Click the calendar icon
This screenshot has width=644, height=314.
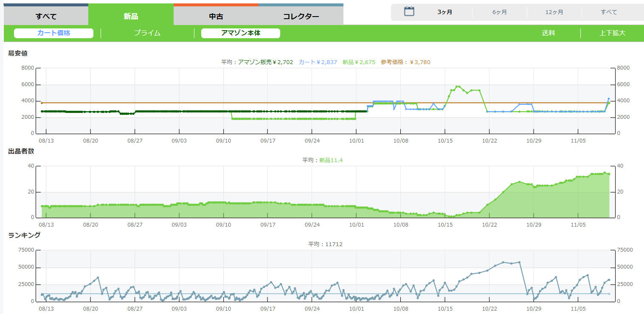pos(409,11)
